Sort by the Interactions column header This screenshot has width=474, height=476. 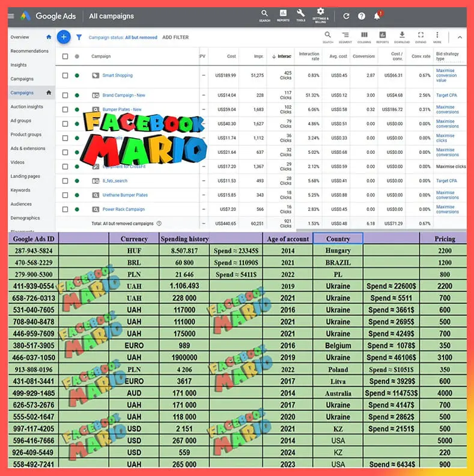click(x=282, y=56)
